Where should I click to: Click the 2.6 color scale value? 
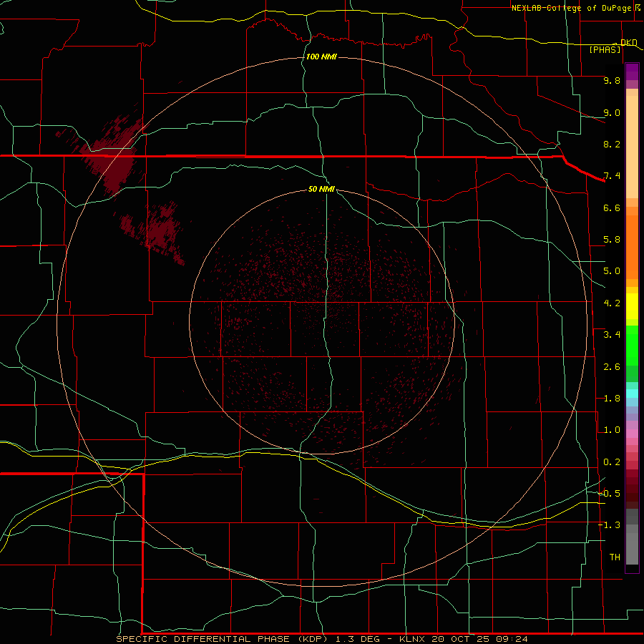(612, 367)
